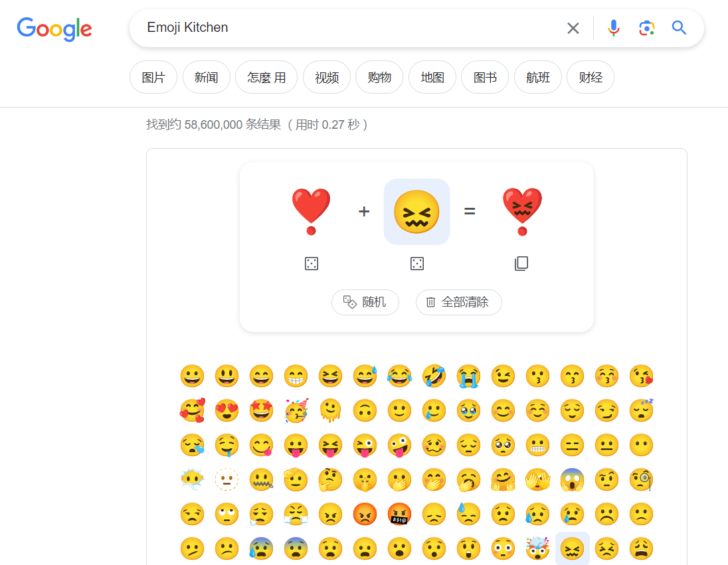Switch to the 财经 tab
The height and width of the screenshot is (565, 728).
(x=591, y=77)
